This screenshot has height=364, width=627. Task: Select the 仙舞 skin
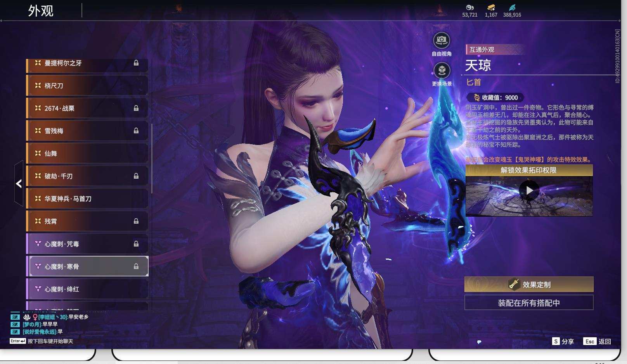point(87,154)
